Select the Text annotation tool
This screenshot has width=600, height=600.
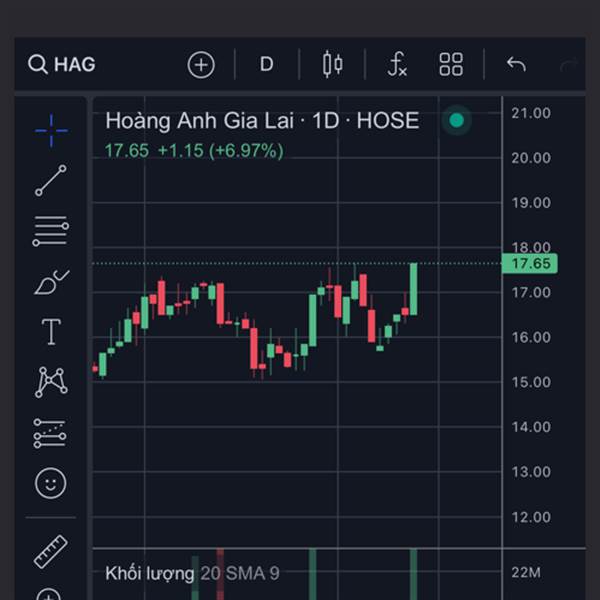(51, 332)
